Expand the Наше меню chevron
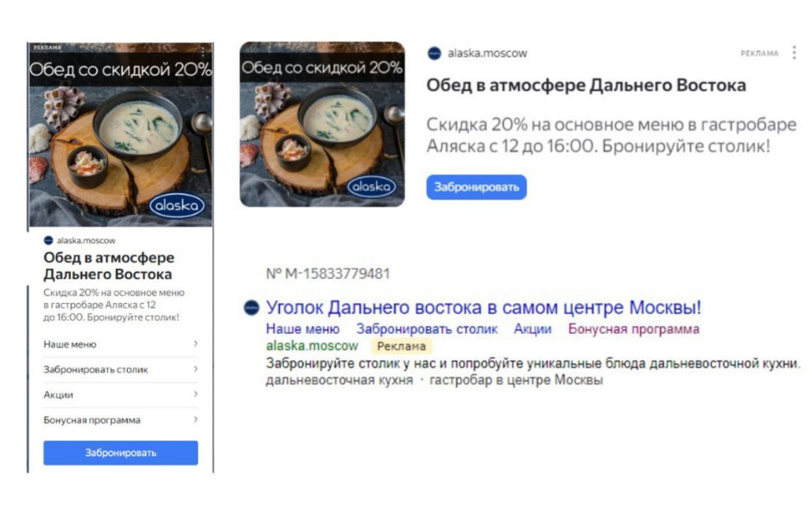The image size is (812, 518). pos(195,344)
